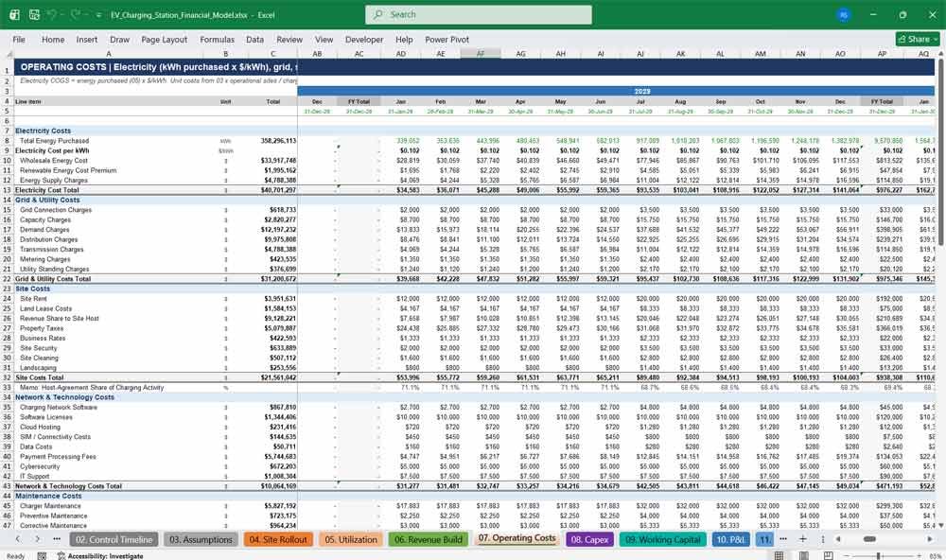Screen dimensions: 946x560
Task: Click the Charger Maintenance row label
Action: point(50,506)
